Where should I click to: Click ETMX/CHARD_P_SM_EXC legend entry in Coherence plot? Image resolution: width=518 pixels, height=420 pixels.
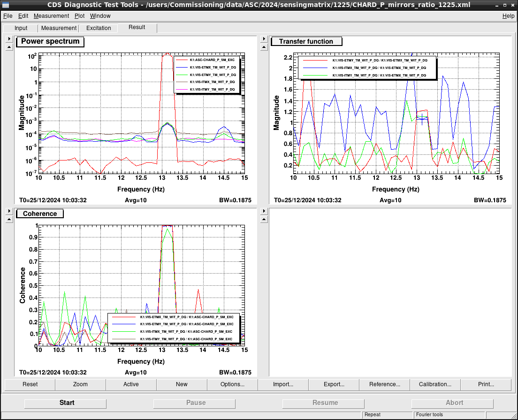coord(173,317)
